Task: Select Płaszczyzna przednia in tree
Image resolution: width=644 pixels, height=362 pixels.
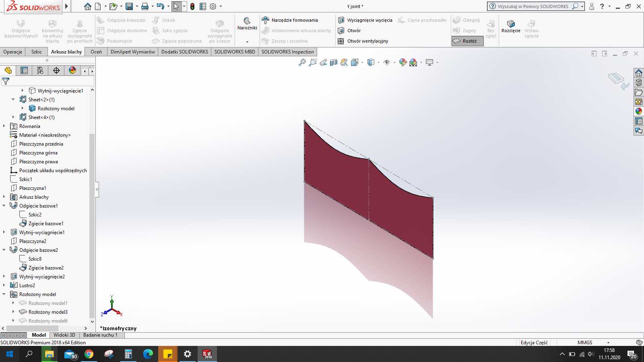Action: (41, 144)
